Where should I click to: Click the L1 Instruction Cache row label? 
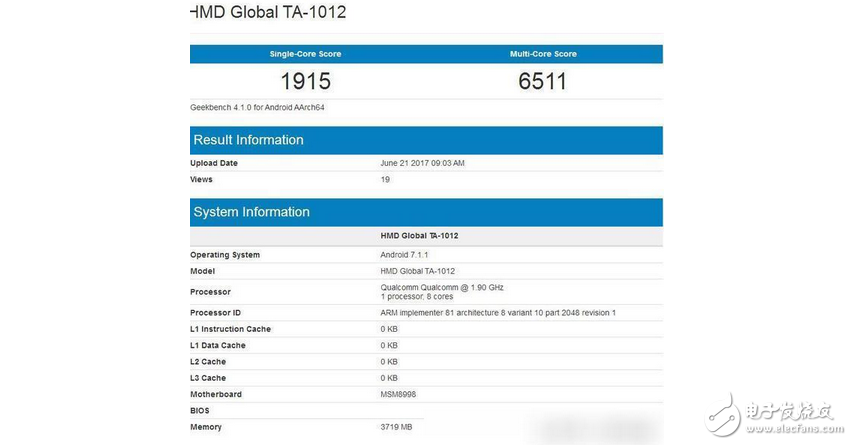[x=230, y=329]
